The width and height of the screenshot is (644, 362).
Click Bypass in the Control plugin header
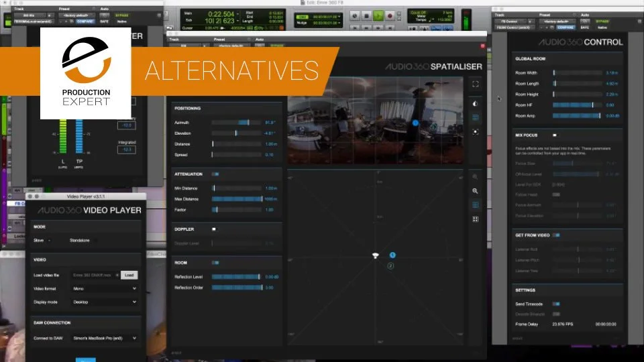click(x=602, y=21)
